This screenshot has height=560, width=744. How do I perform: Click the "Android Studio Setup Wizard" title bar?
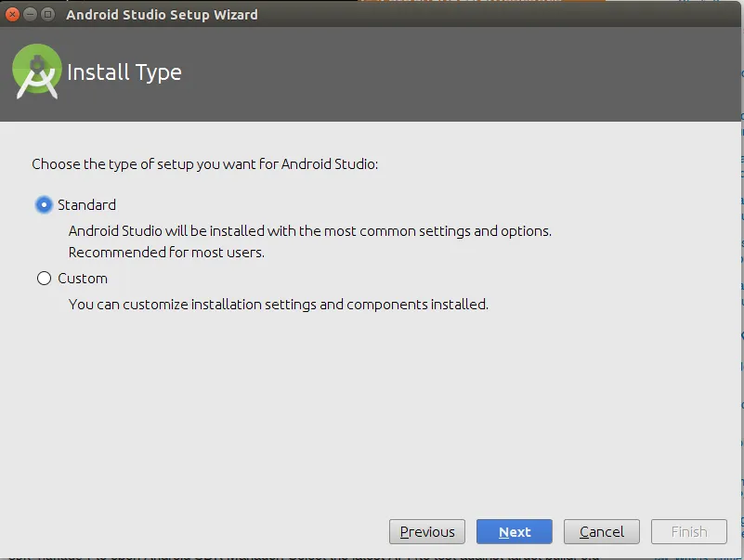click(x=163, y=14)
